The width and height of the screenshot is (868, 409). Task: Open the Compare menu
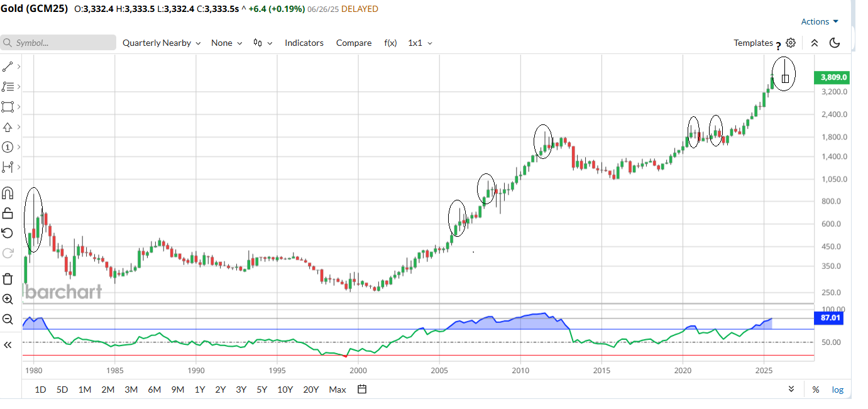pos(354,43)
